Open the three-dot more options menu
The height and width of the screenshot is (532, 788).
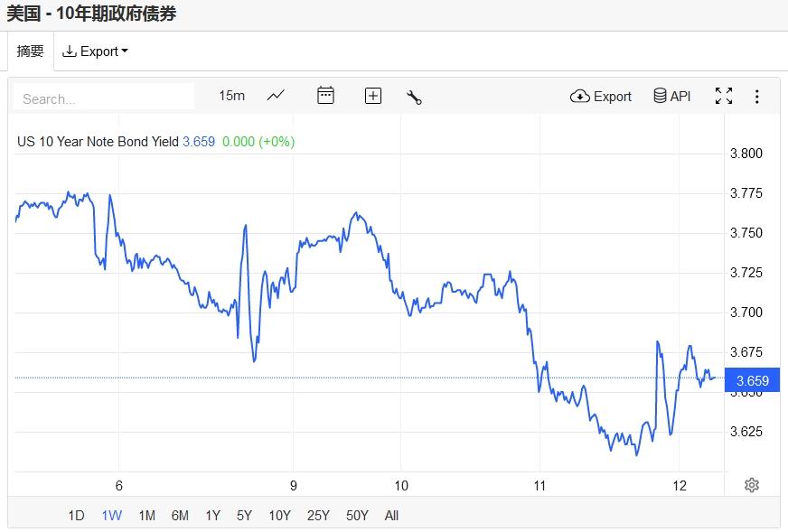[756, 97]
